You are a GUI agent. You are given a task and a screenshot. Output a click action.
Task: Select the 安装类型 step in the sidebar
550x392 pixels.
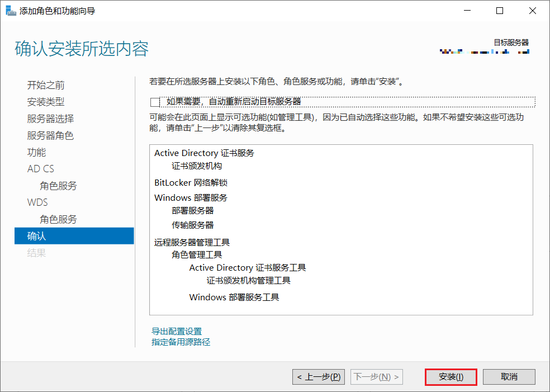tap(46, 102)
